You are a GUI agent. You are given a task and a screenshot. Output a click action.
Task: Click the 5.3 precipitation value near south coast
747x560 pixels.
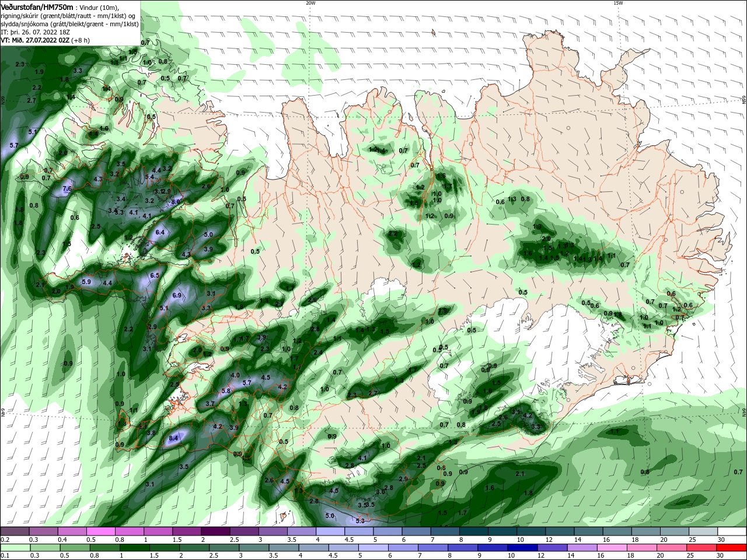(359, 521)
